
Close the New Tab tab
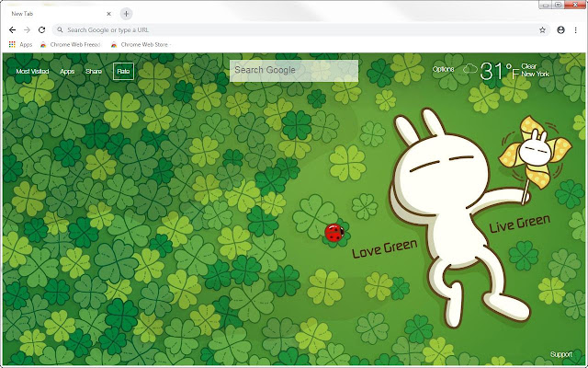coord(108,14)
